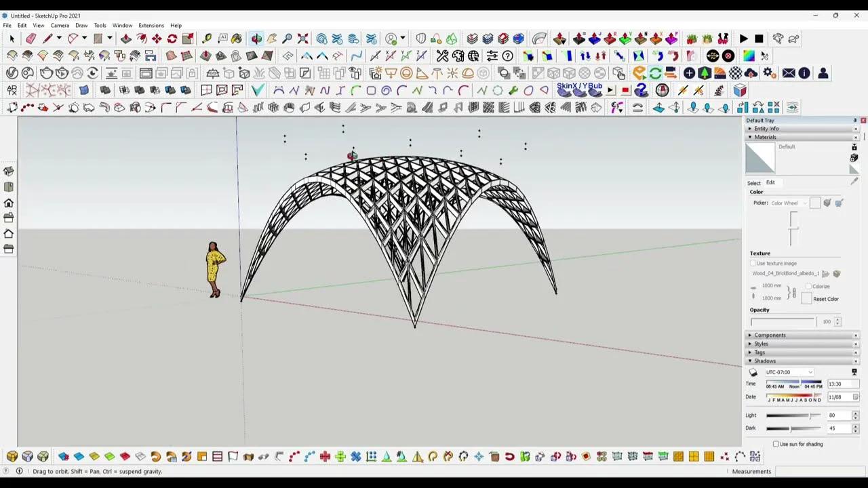
Task: Open the sample paint eyedropper in Materials
Action: click(854, 182)
